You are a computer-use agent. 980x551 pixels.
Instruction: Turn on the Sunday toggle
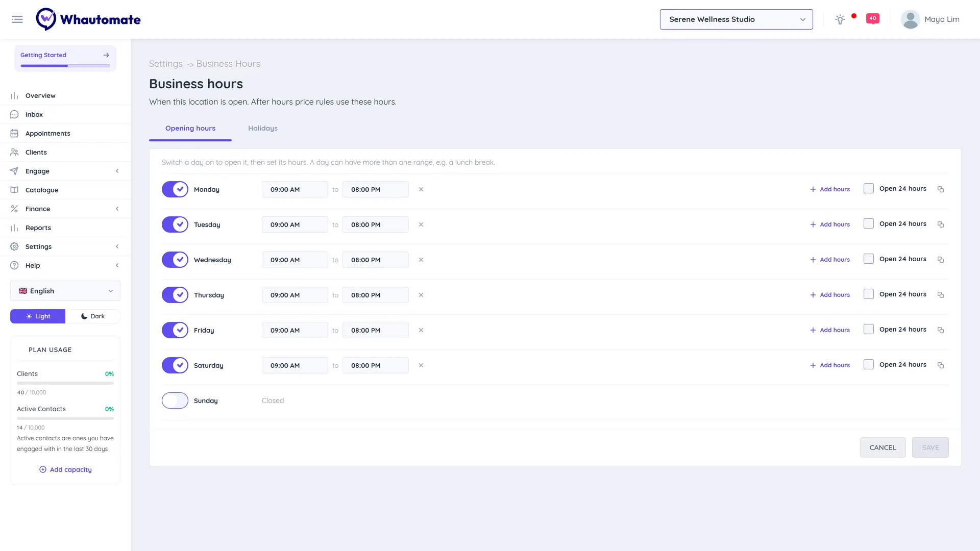tap(175, 400)
